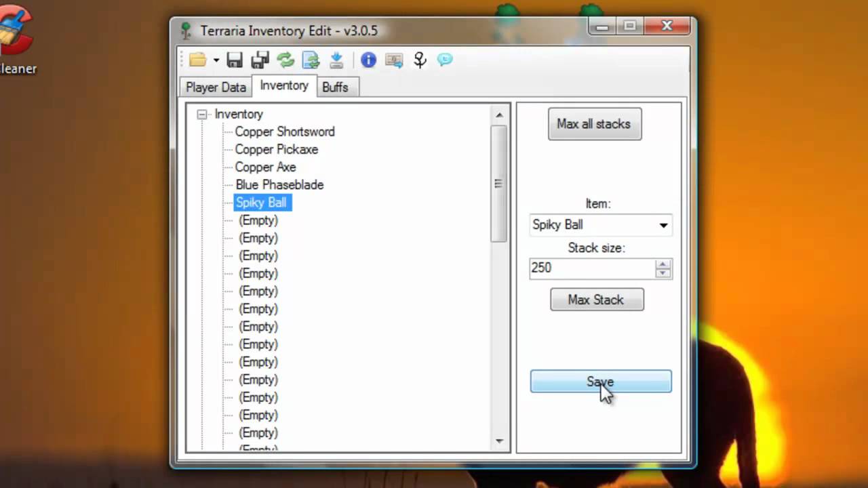Screen dimensions: 868x488
Task: Click the blue download arrow icon
Action: point(336,60)
